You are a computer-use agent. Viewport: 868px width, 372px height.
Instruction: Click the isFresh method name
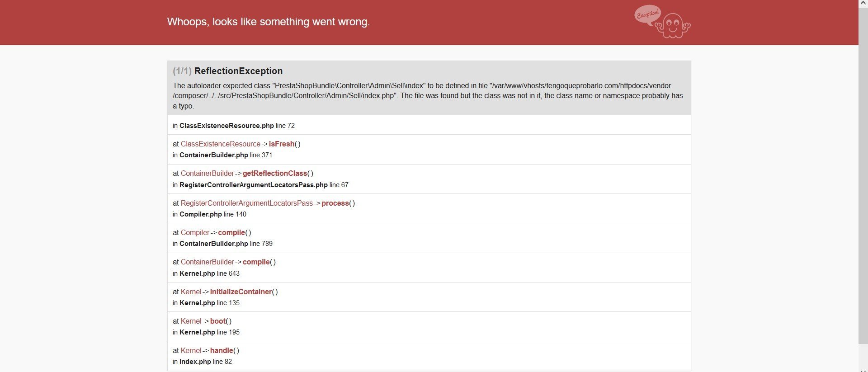click(282, 144)
